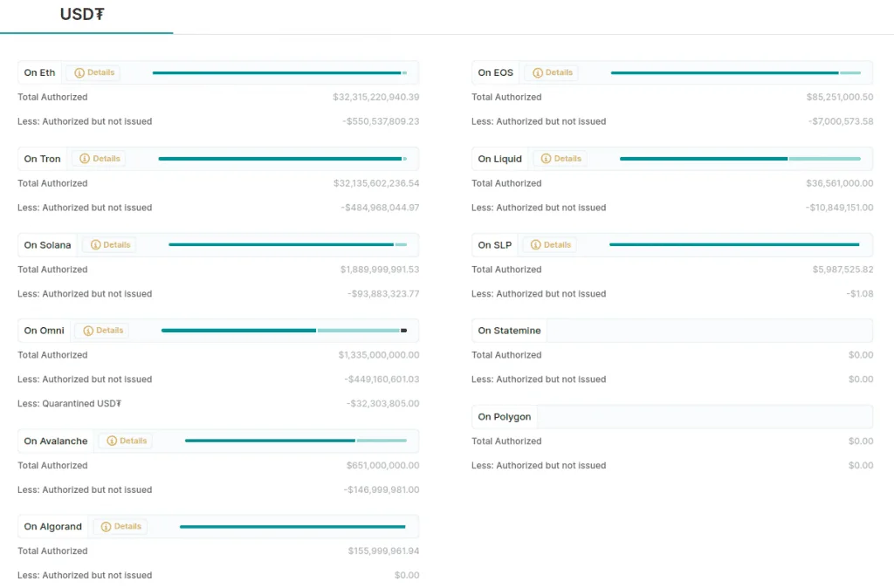Screen dimensions: 894x588
Task: Select EOS not issued -$7,000,573.58
Action: [x=841, y=121]
